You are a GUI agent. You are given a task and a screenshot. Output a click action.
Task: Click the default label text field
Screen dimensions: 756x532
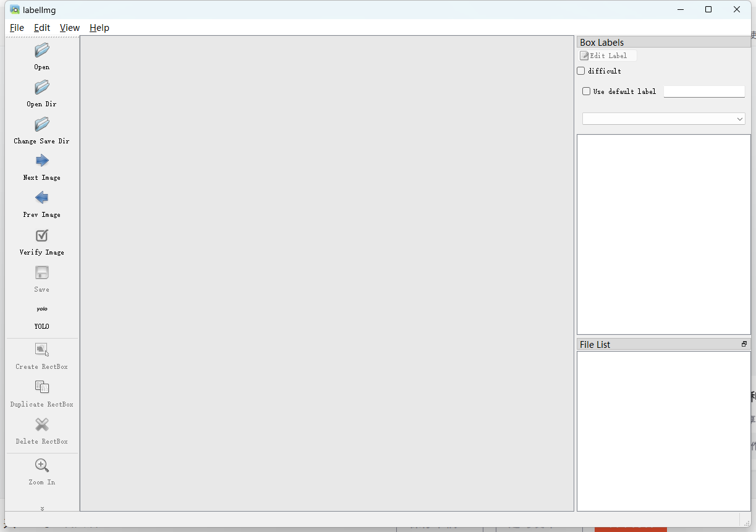[704, 91]
